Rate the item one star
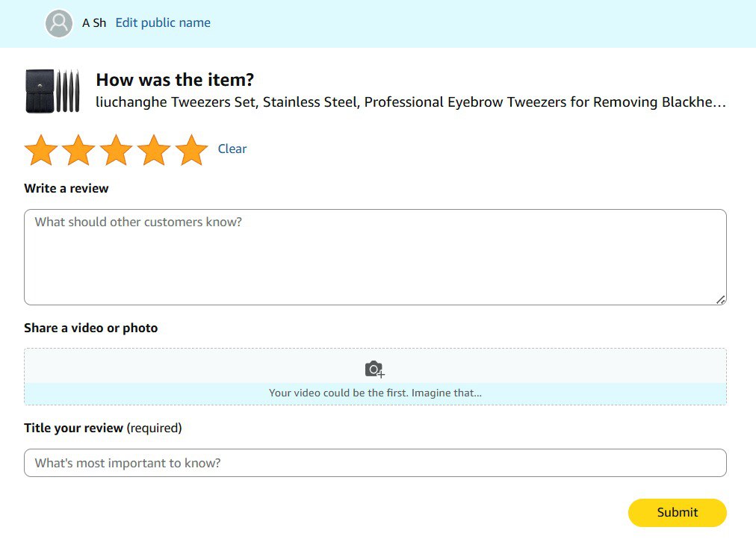 (41, 150)
